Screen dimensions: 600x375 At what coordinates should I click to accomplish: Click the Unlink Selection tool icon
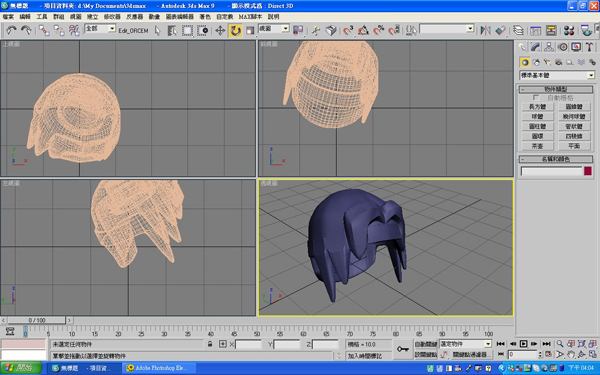pyautogui.click(x=59, y=30)
